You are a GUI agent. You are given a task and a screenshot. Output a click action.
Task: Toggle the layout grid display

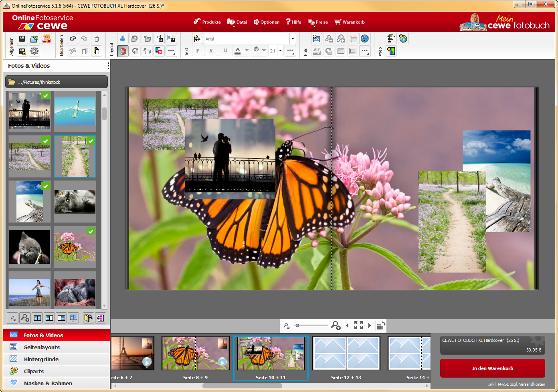(x=123, y=39)
